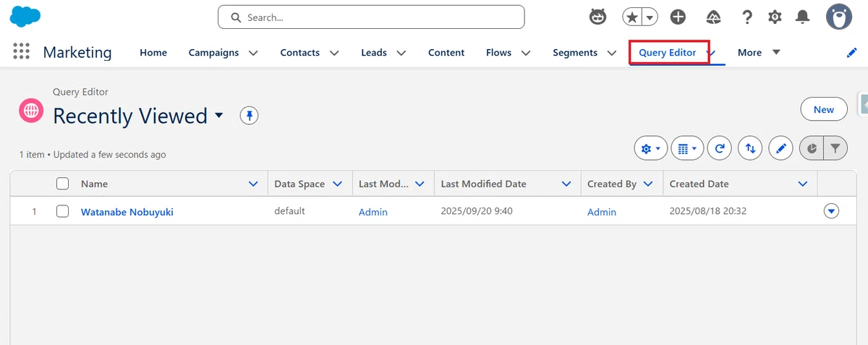This screenshot has height=345, width=868.
Task: Open the favorites list dropdown arrow
Action: coord(650,17)
